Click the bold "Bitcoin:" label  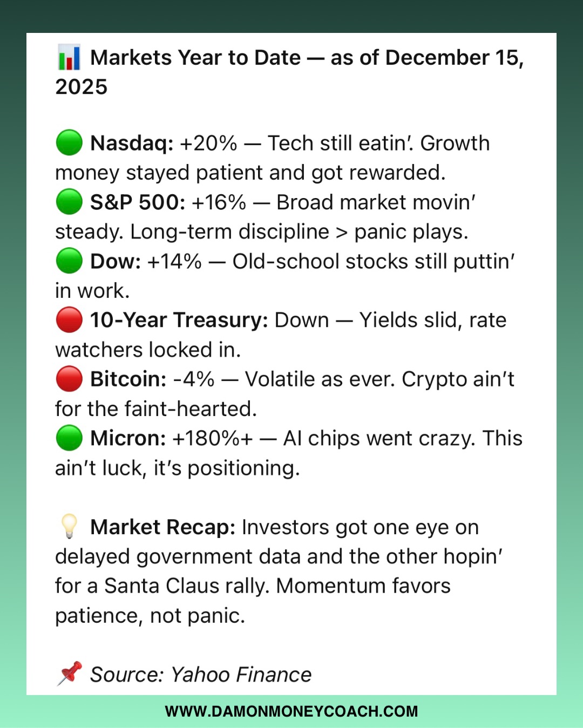(x=128, y=379)
